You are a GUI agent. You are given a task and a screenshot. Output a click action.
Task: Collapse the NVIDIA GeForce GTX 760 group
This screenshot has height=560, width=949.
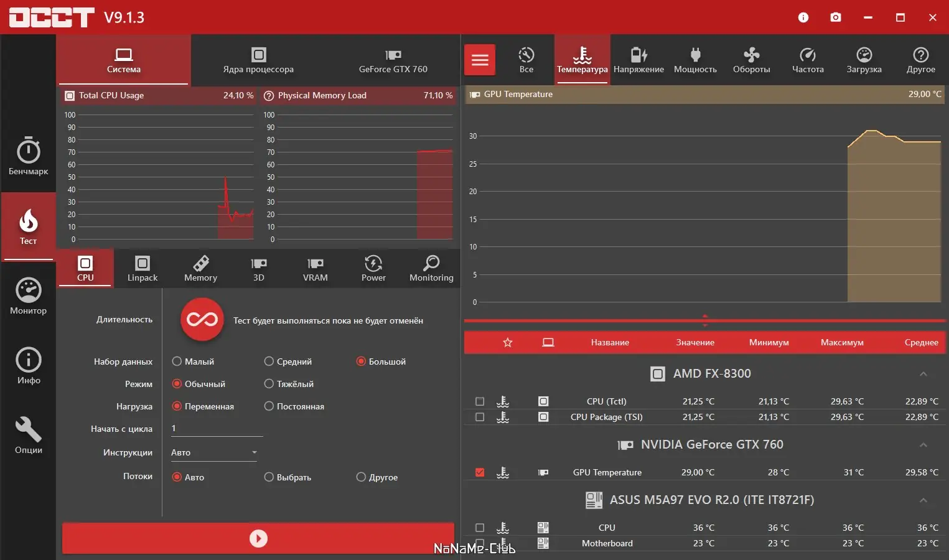tap(923, 445)
